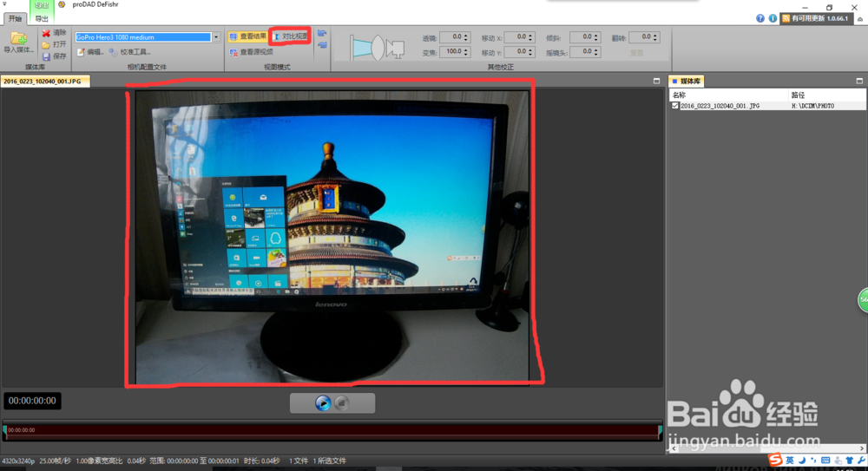Open the blue info about icon
Image resolution: width=868 pixels, height=471 pixels.
click(773, 18)
